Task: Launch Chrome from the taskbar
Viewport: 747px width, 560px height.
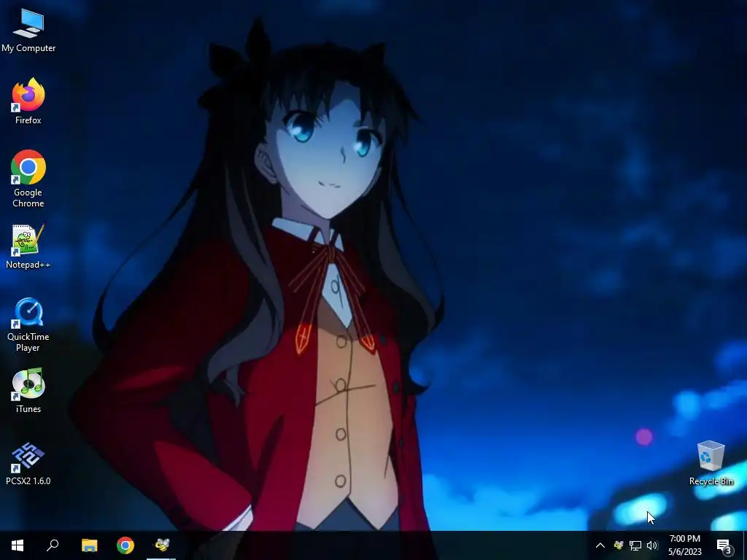Action: click(125, 545)
